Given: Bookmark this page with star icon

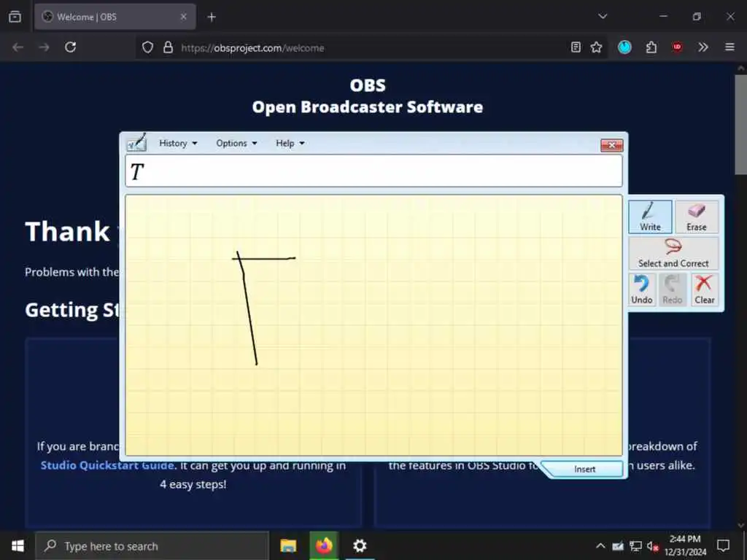Looking at the screenshot, I should [x=596, y=47].
